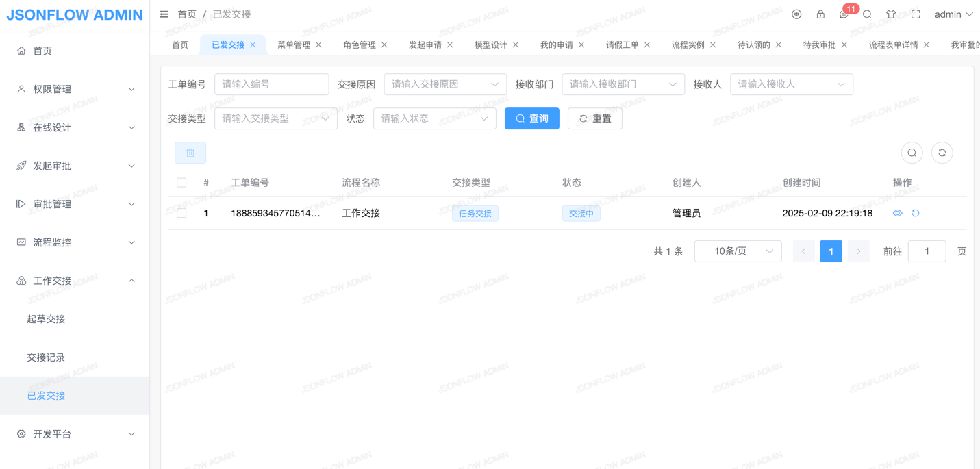Open the 交接原因 dropdown

pyautogui.click(x=445, y=84)
